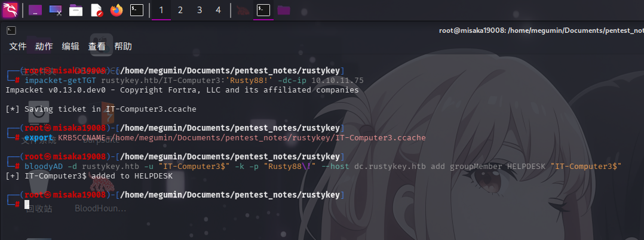Image resolution: width=644 pixels, height=240 pixels.
Task: Launch Firefox from the panel
Action: click(116, 10)
